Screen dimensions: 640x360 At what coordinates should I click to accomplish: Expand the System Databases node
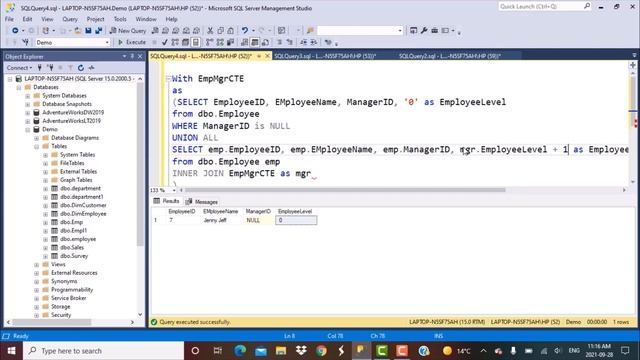pyautogui.click(x=28, y=96)
